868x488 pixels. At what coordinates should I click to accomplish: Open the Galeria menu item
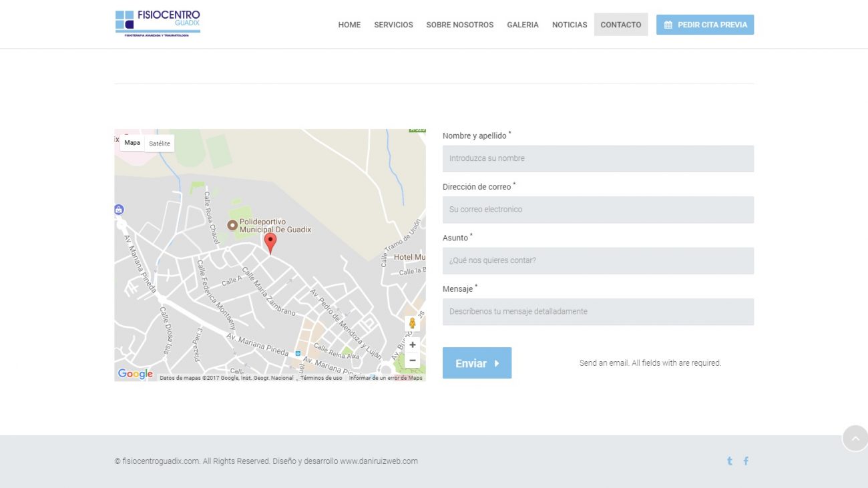pyautogui.click(x=522, y=25)
